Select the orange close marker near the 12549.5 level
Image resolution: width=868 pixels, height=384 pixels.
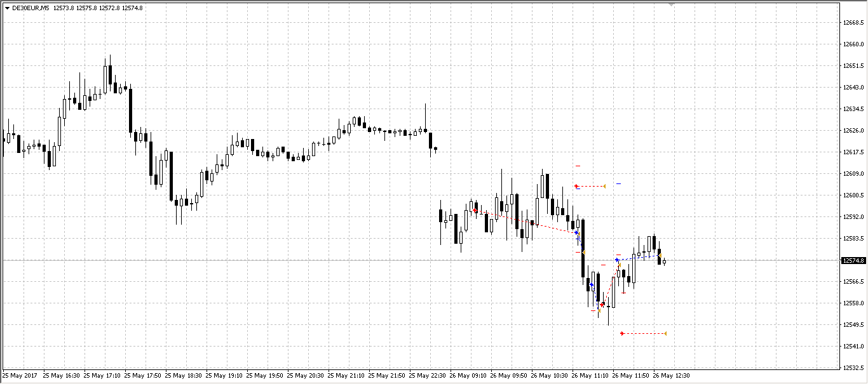[x=665, y=333]
